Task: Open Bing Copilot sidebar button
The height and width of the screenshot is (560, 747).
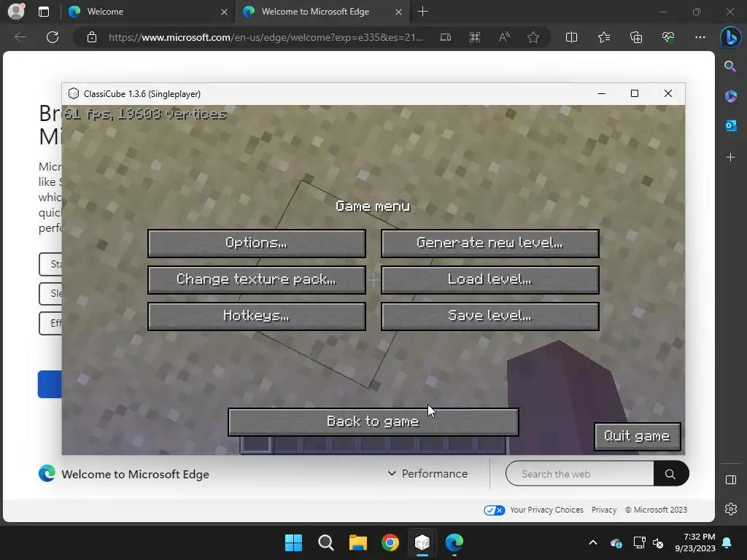Action: 730,37
